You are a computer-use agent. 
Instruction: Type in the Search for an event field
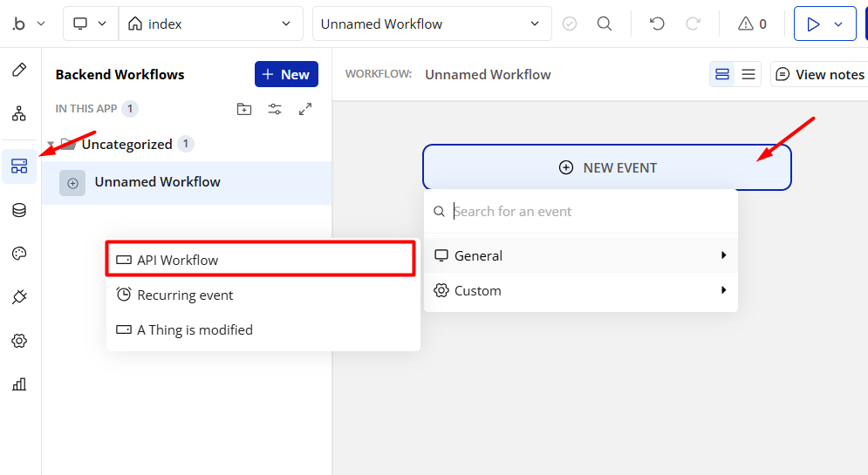[x=589, y=211]
